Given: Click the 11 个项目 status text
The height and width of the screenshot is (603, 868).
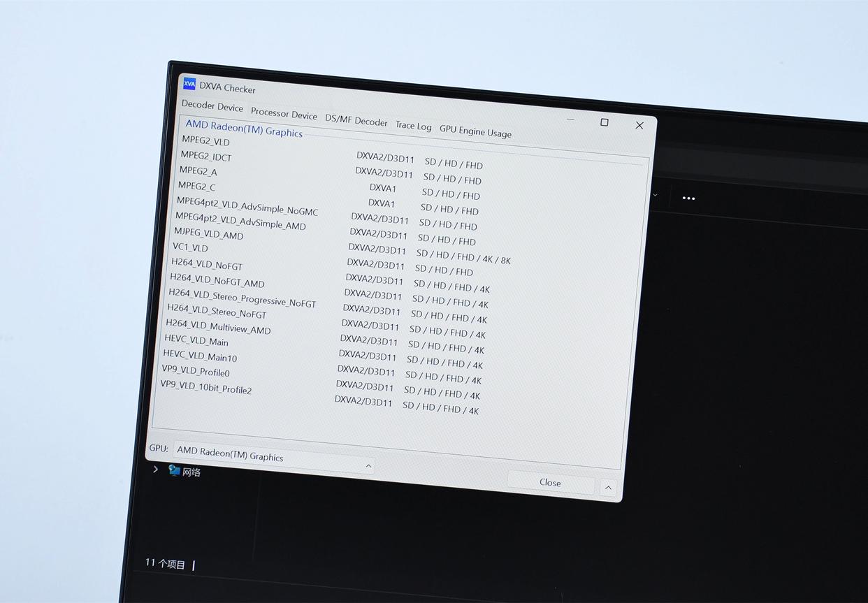Looking at the screenshot, I should (165, 564).
